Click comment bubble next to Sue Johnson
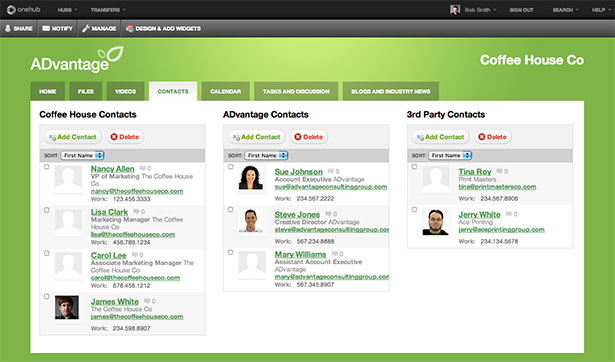 [x=331, y=171]
